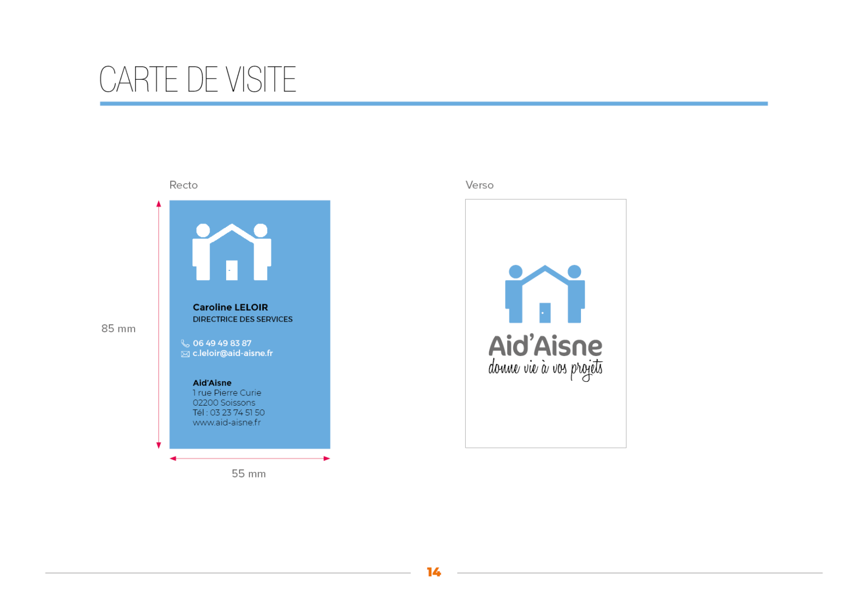Click the right red arrowhead of the width dimension
The image size is (868, 614).
coord(326,459)
